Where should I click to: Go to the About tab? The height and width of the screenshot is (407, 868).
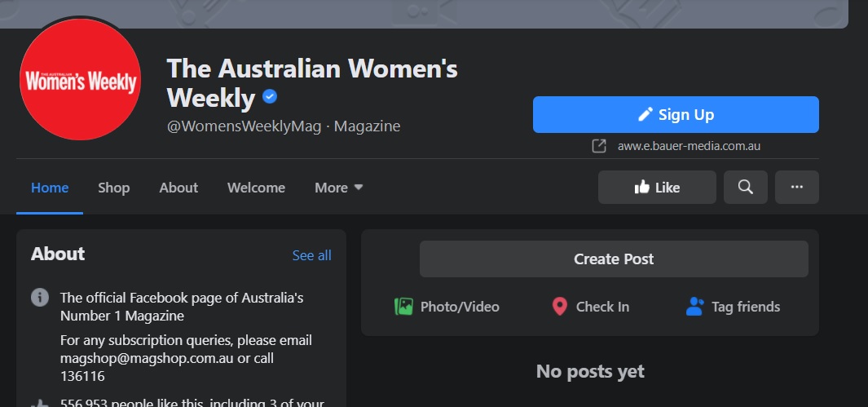[178, 188]
